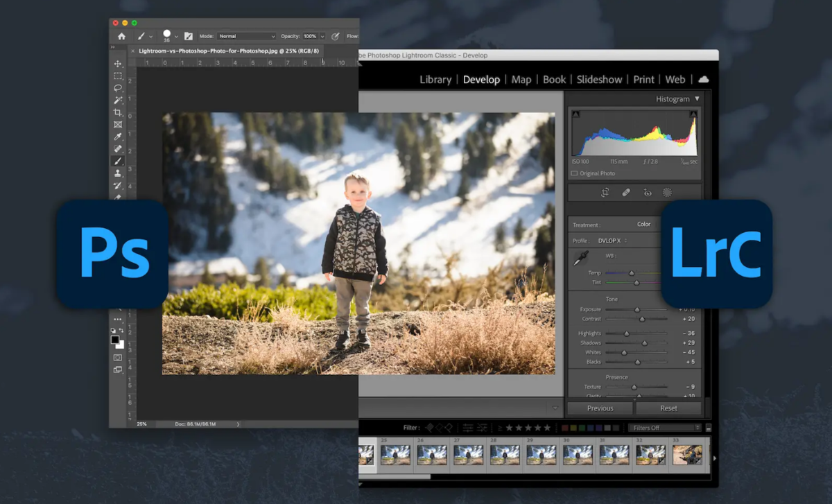Image resolution: width=832 pixels, height=504 pixels.
Task: Select the Spot Healing Brush tool
Action: [118, 148]
